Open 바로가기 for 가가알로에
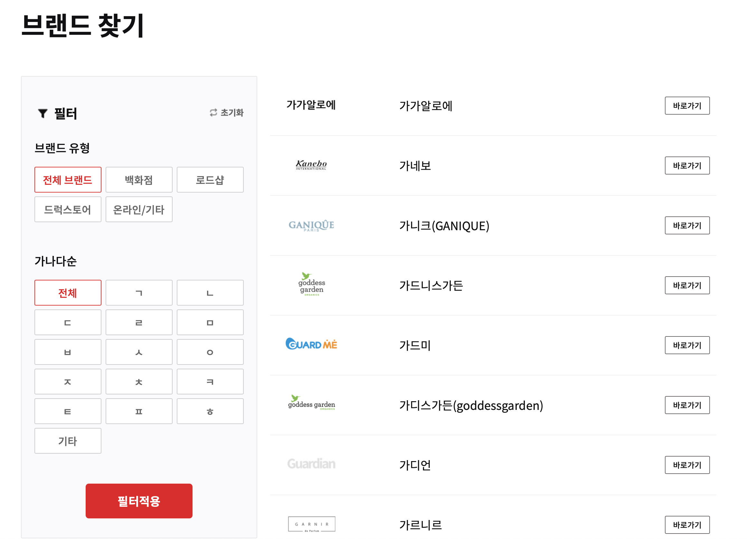 (687, 106)
